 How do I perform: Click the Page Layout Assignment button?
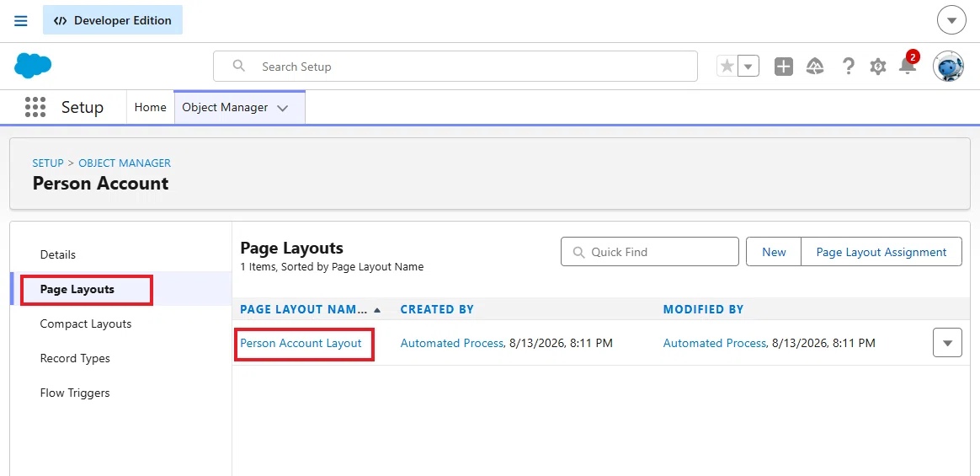[881, 251]
